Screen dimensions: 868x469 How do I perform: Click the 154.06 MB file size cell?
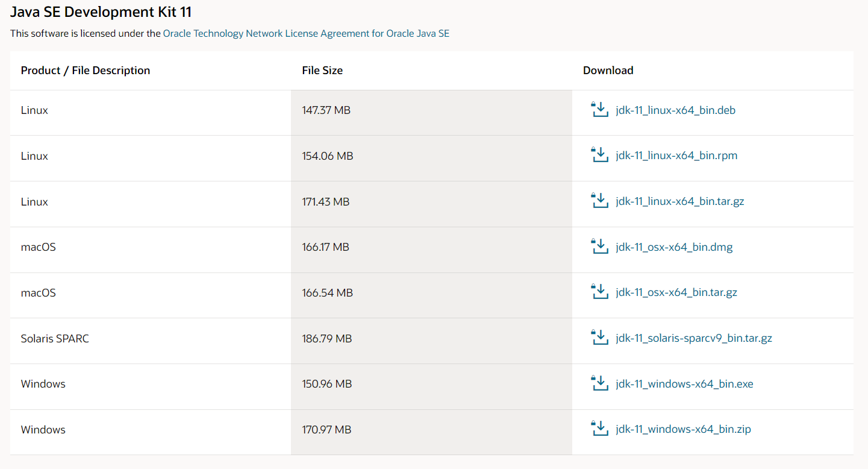[431, 159]
